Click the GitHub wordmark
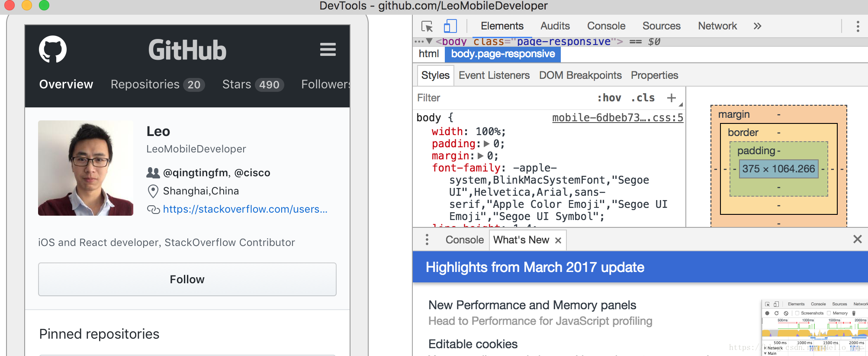 point(187,50)
